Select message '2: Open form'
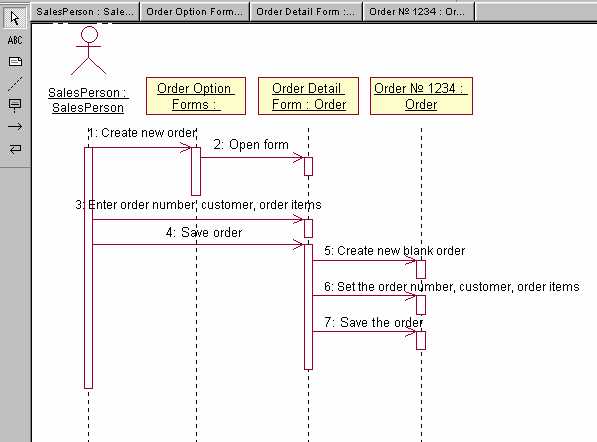Image resolution: width=597 pixels, height=442 pixels. click(x=251, y=145)
